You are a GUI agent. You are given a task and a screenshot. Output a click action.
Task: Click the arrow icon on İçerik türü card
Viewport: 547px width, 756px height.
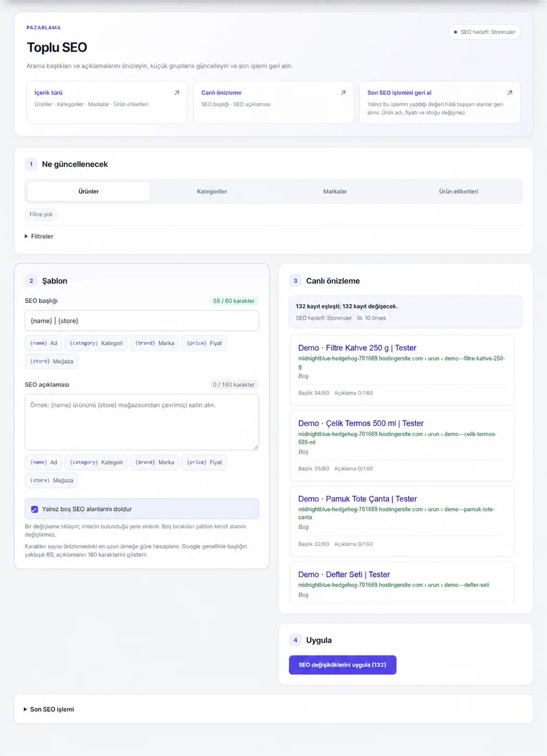point(177,93)
